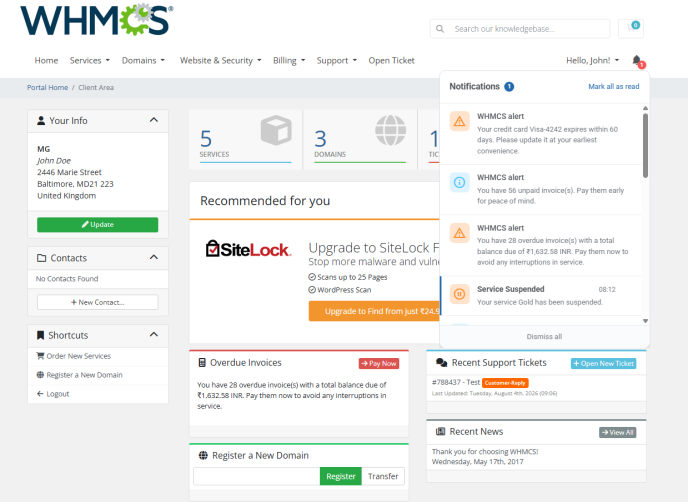Go to Home in navigation bar
Screen dimensions: 688x502
[46, 61]
